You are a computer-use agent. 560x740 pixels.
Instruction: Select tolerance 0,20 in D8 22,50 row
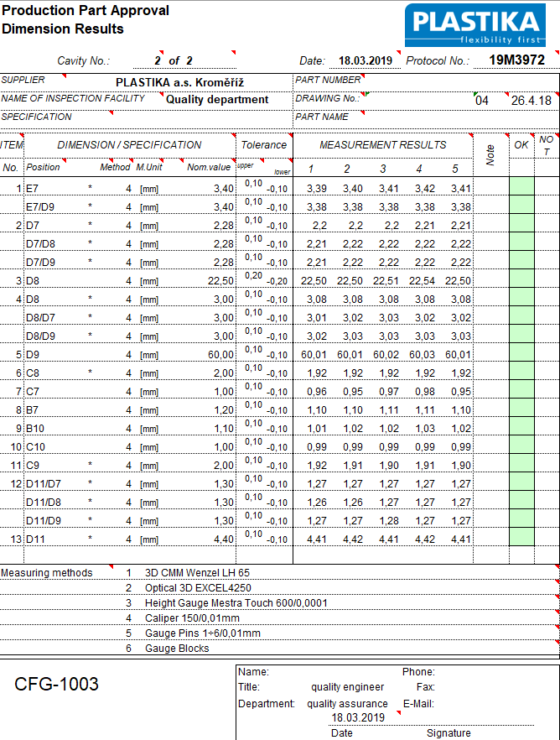point(253,275)
